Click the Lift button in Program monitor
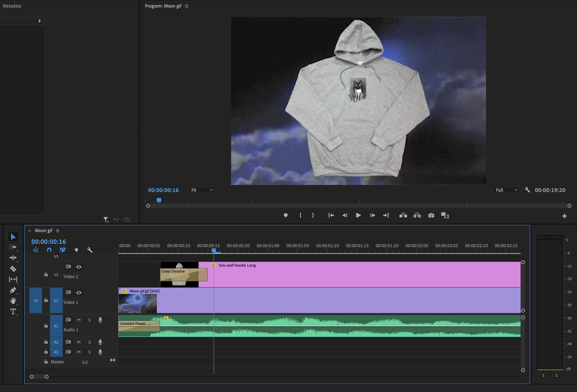 403,215
